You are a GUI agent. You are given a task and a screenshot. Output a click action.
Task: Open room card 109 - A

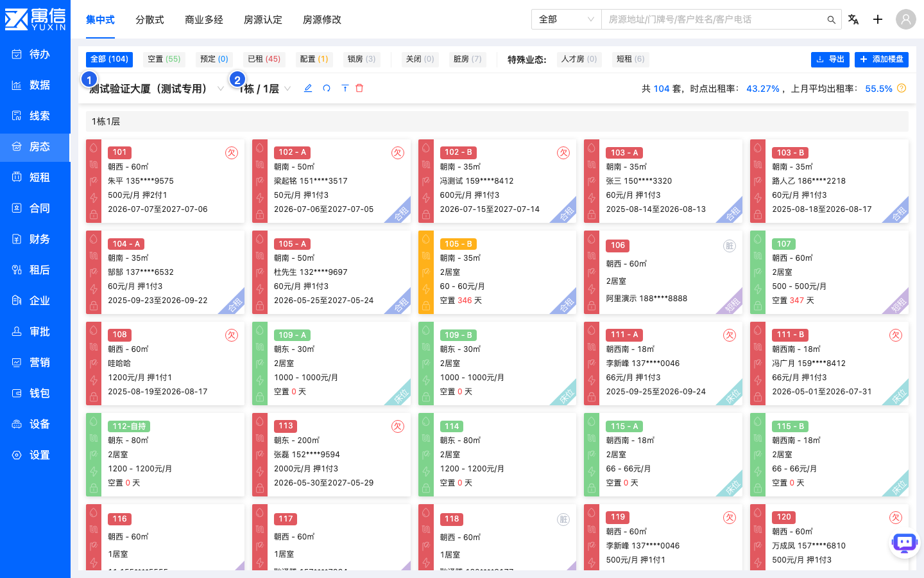tap(331, 363)
